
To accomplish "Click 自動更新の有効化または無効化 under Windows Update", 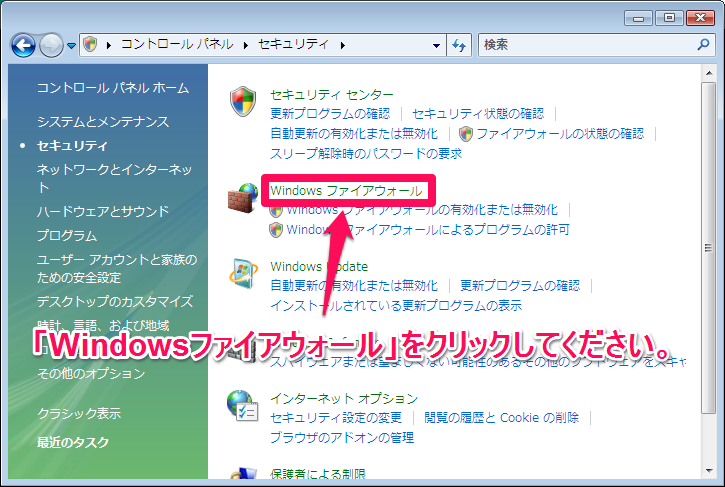I will tap(354, 286).
